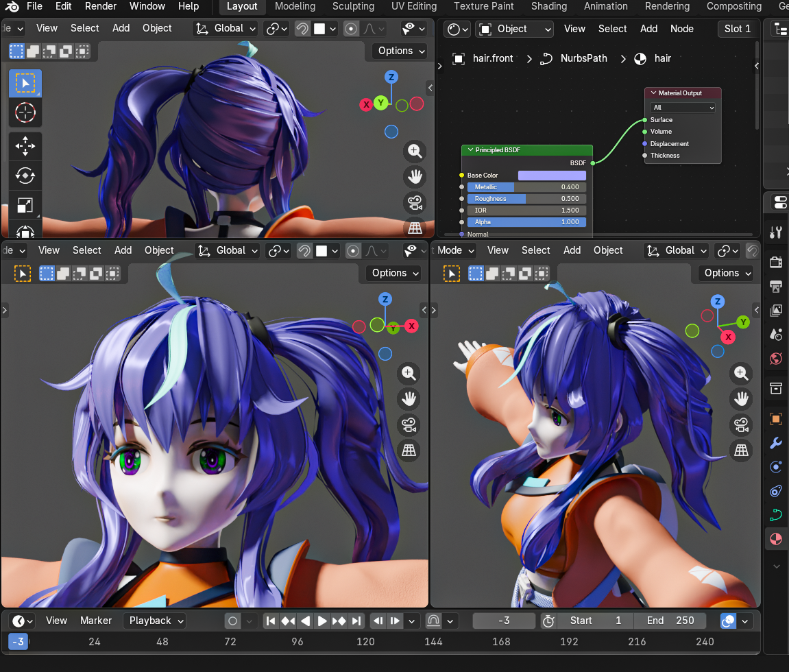Click the Base Color swatch on Principled BSDF
The width and height of the screenshot is (789, 672).
552,175
